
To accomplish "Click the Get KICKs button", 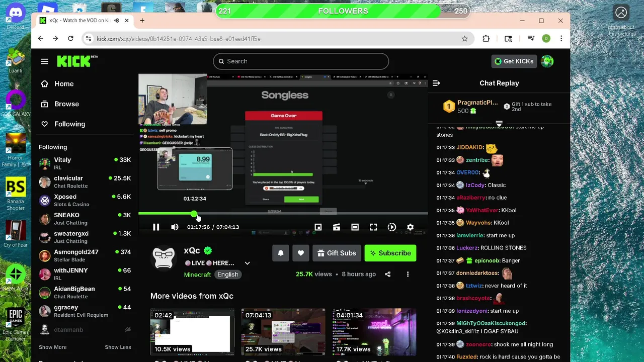I will (x=514, y=61).
